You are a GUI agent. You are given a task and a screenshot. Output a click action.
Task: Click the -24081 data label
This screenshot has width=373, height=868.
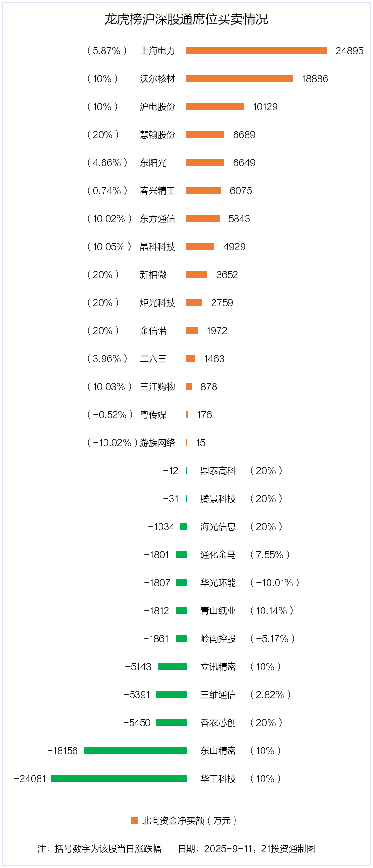(30, 778)
